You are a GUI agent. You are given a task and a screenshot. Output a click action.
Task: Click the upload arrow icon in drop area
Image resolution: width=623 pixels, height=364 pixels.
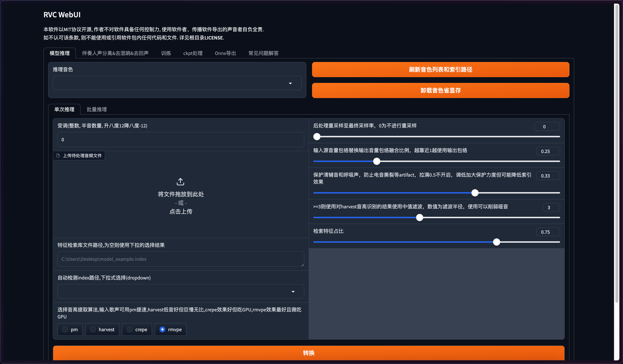coord(180,182)
